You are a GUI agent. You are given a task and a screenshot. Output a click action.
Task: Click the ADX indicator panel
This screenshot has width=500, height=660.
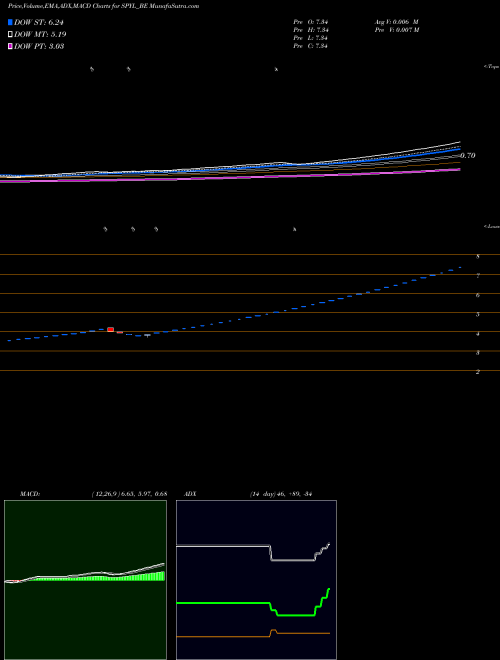256,580
